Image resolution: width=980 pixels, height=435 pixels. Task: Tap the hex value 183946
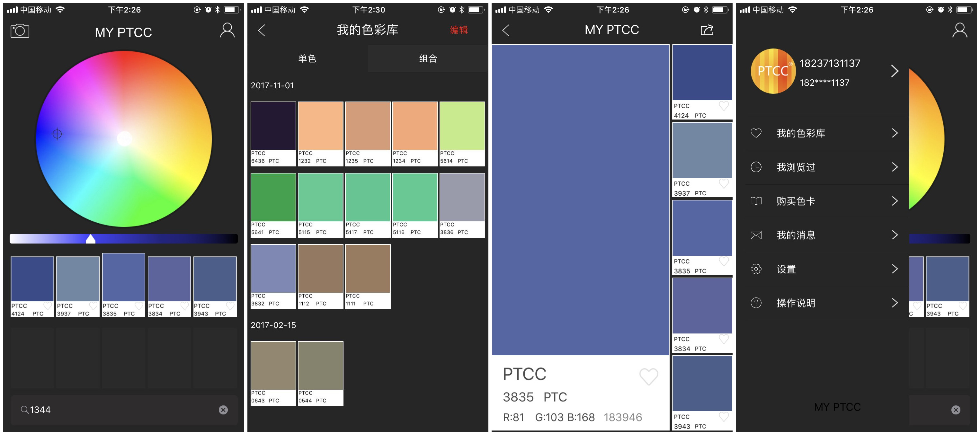pos(623,417)
